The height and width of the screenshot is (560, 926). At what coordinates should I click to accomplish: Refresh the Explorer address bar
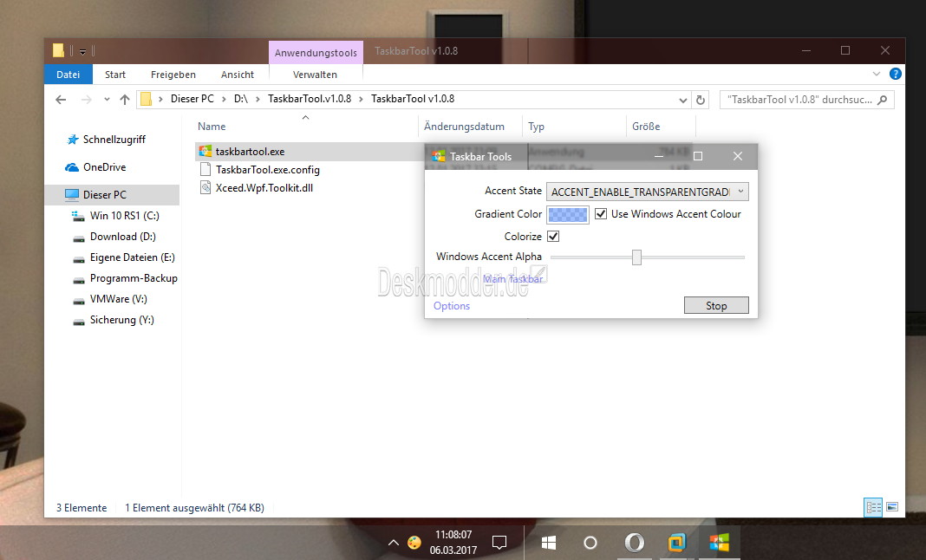pos(701,100)
